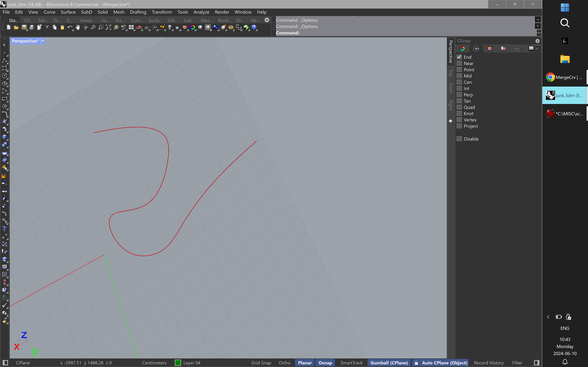Open the OSnap panel gear options menu
This screenshot has height=367, width=588.
tap(537, 41)
